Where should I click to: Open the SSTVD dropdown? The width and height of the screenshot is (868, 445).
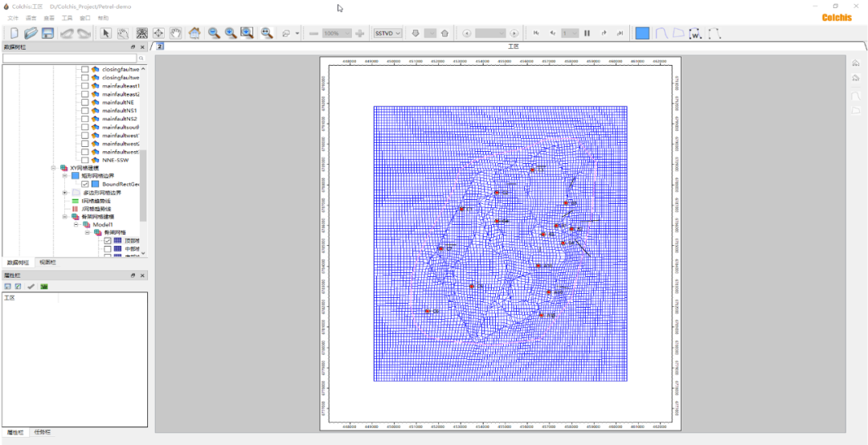tap(387, 33)
